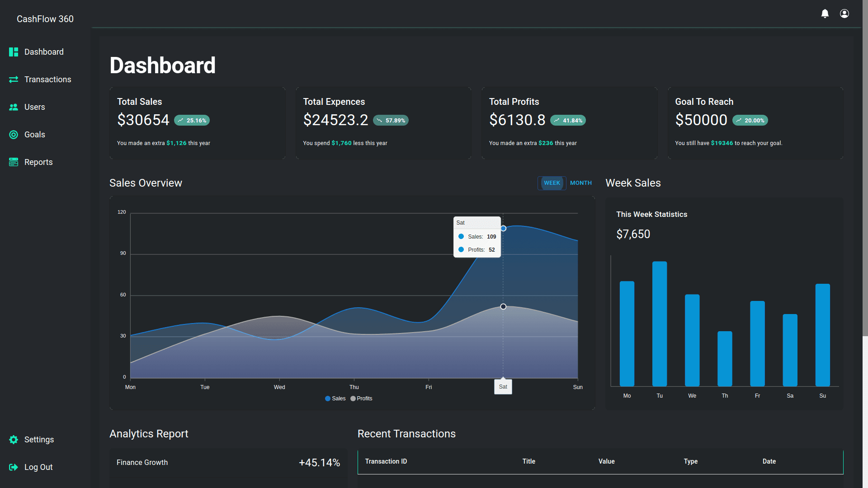This screenshot has height=488, width=868.
Task: Click the Settings gear icon
Action: [14, 440]
